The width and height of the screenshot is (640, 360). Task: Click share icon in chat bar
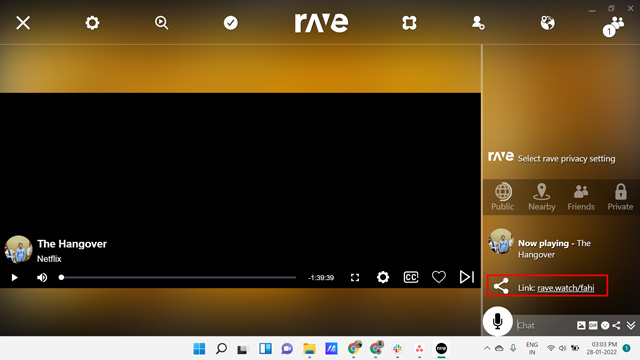(616, 325)
